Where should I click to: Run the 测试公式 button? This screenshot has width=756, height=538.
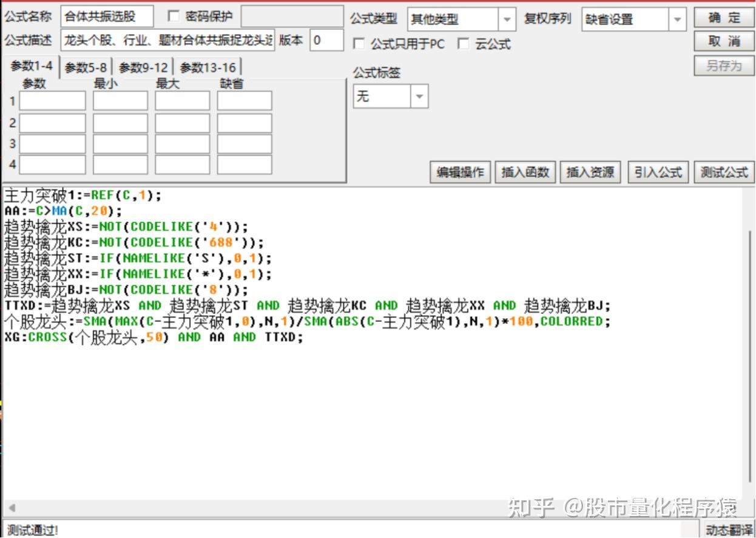724,172
